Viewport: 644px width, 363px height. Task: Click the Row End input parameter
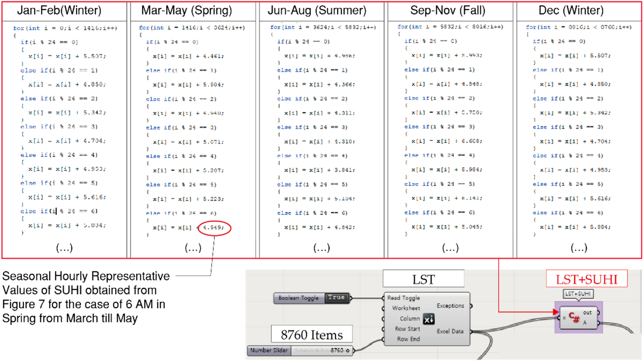click(x=409, y=339)
